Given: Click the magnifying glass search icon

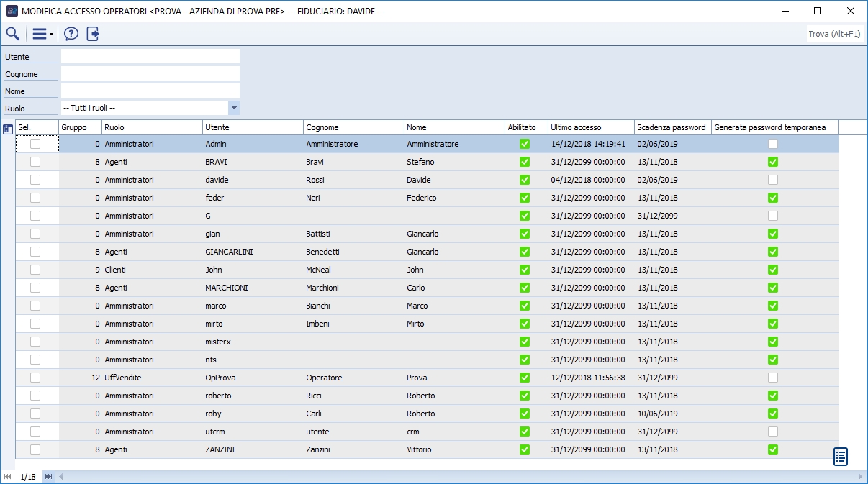Looking at the screenshot, I should click(x=12, y=34).
